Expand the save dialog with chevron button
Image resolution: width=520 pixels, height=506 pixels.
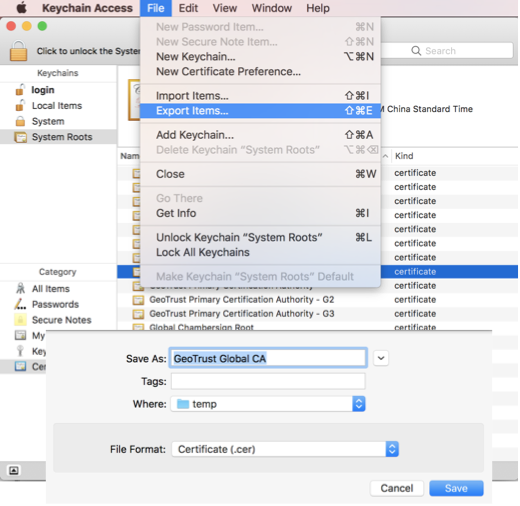(381, 358)
